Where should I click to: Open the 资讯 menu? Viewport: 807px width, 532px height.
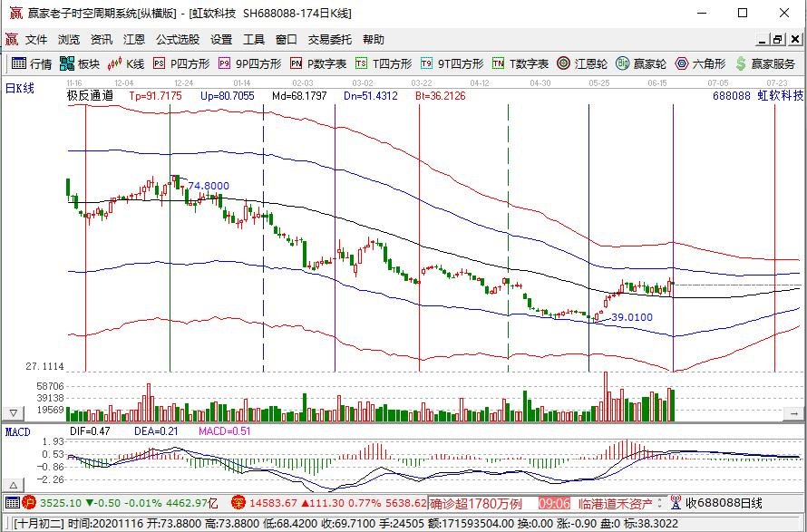101,40
